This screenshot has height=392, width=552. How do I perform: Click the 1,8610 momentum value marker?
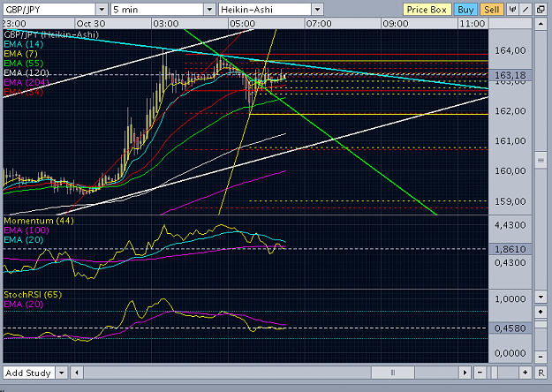[x=510, y=249]
